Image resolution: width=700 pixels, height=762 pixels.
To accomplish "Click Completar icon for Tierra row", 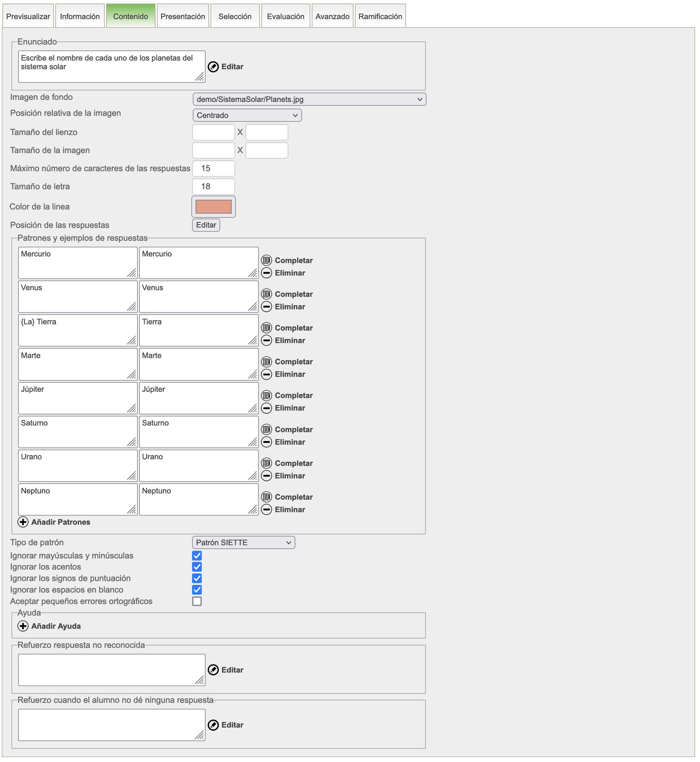I will [x=267, y=328].
